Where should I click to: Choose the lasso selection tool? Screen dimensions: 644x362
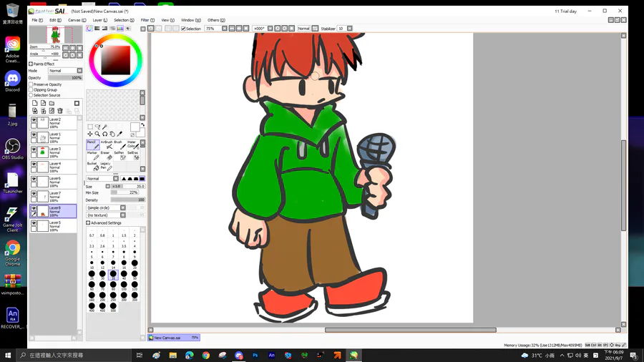pos(97,127)
